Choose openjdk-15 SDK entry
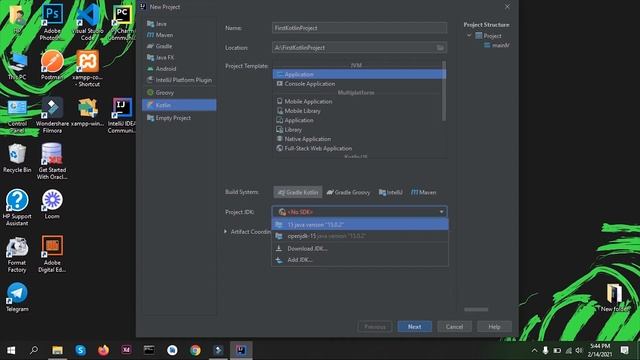Viewport: 640px width, 360px height. coord(360,236)
